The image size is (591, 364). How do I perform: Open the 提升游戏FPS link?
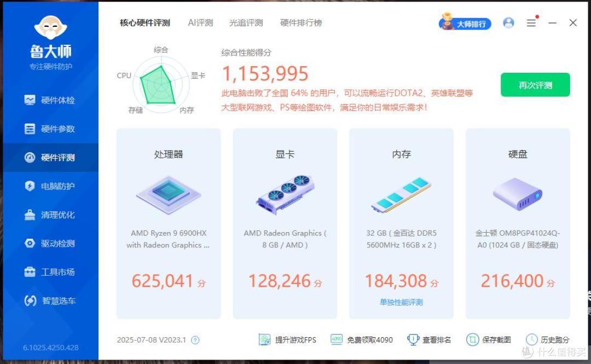[296, 340]
